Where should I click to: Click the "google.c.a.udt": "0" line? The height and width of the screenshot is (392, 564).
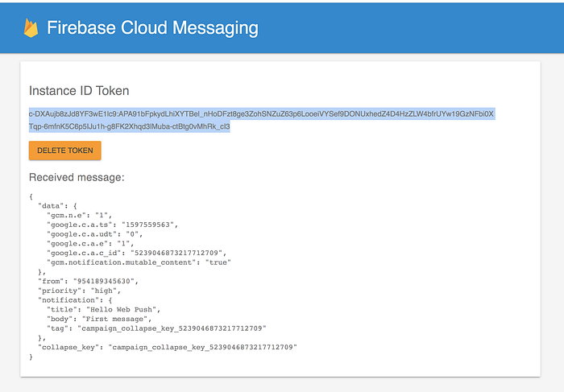click(x=95, y=234)
